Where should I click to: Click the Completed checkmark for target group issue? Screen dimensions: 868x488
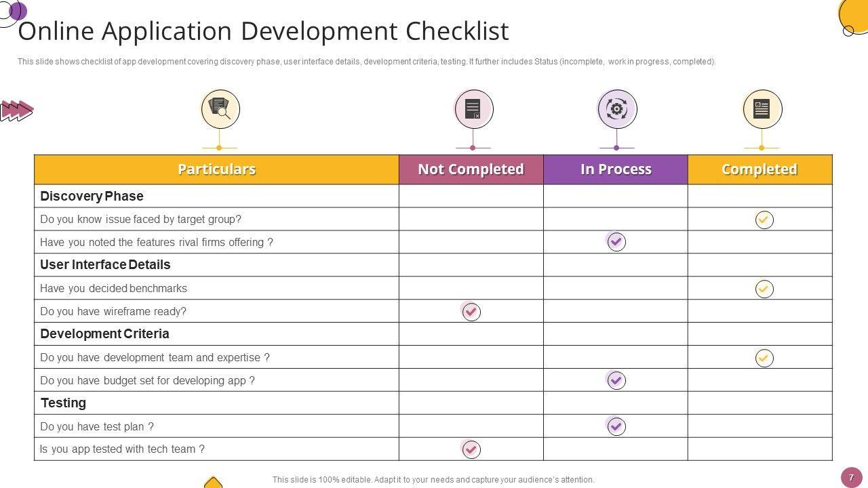[x=764, y=220]
